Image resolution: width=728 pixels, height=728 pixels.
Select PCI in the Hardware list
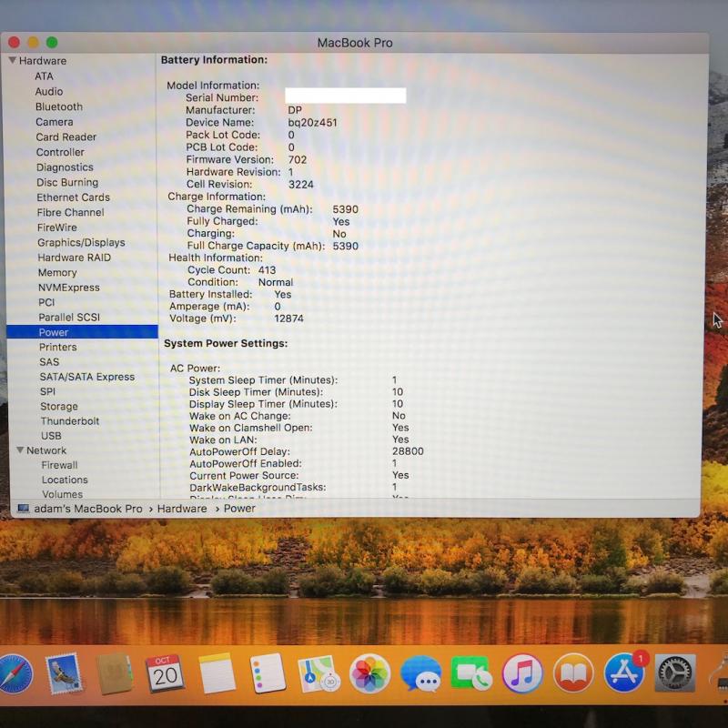[x=46, y=302]
